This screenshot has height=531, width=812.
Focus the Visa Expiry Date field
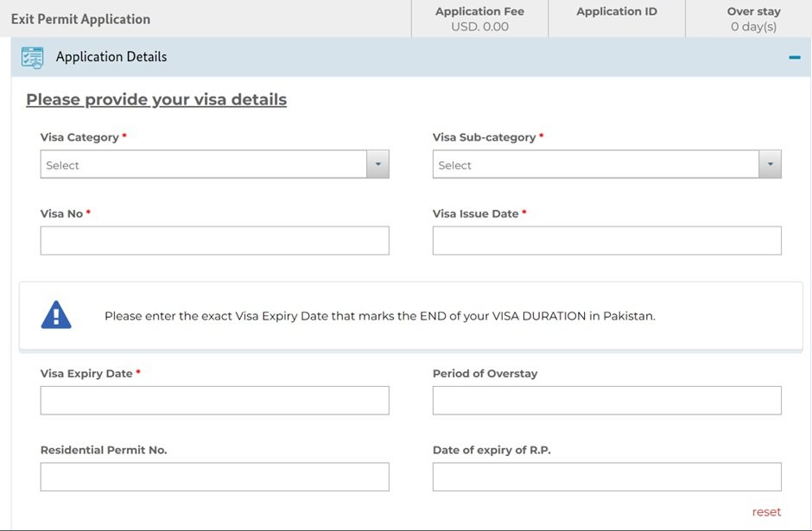pyautogui.click(x=214, y=401)
